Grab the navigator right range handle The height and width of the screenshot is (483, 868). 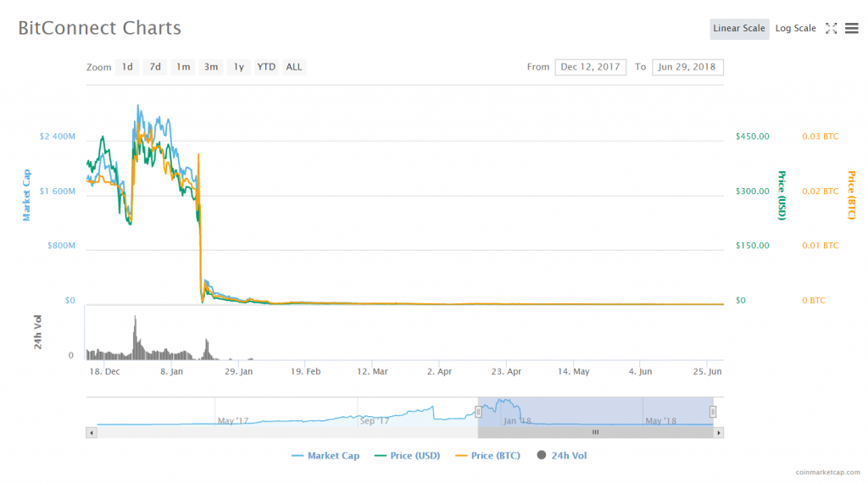(713, 412)
